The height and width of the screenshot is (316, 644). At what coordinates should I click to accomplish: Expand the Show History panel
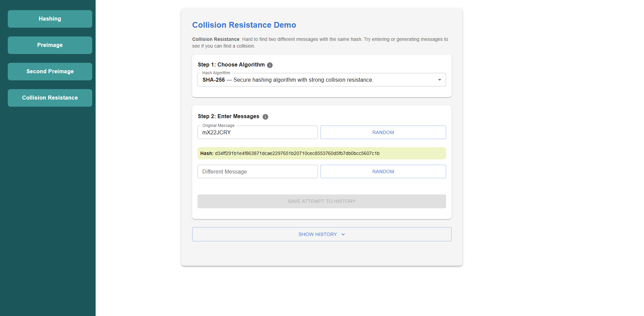pyautogui.click(x=321, y=234)
